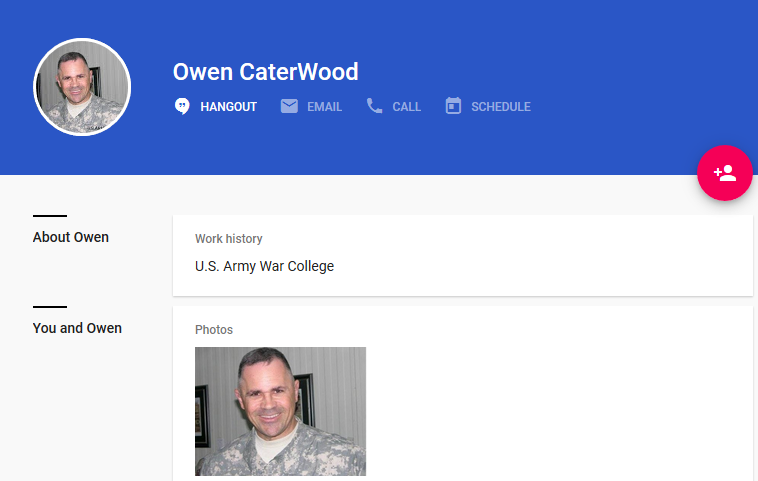Select the You and Owen section heading
The image size is (758, 481).
pos(77,328)
